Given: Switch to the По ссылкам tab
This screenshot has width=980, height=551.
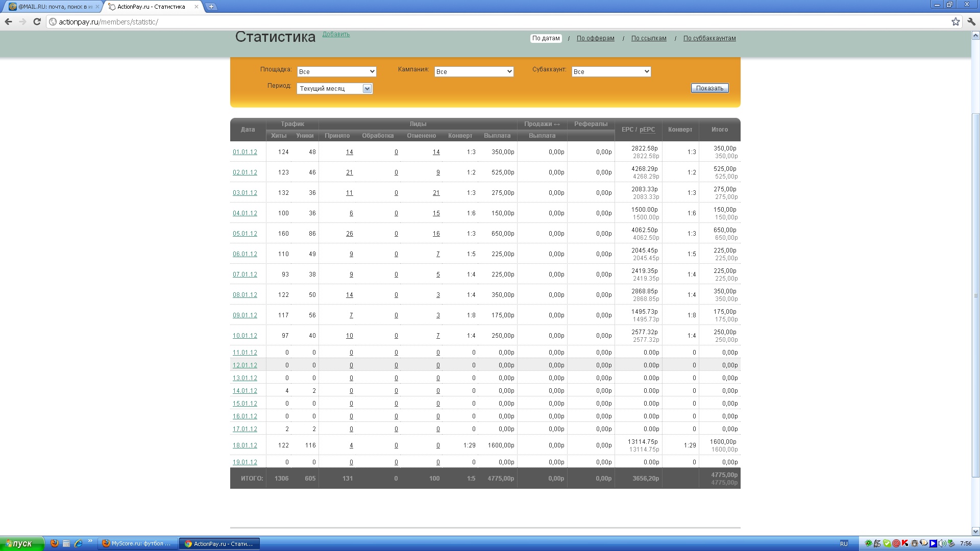Looking at the screenshot, I should coord(648,38).
